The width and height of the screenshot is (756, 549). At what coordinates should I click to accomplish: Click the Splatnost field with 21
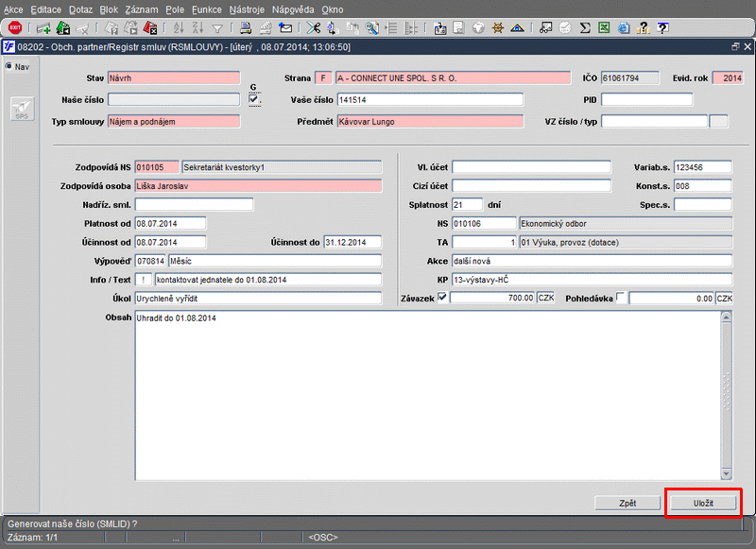(467, 205)
